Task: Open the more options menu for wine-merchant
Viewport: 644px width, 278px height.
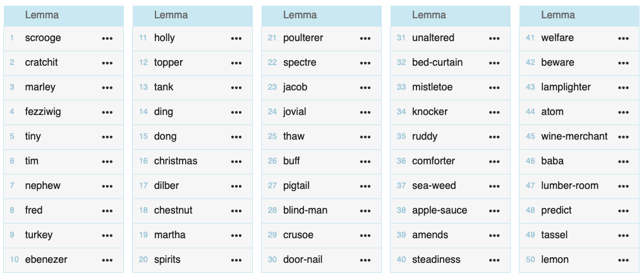Action: [x=624, y=136]
